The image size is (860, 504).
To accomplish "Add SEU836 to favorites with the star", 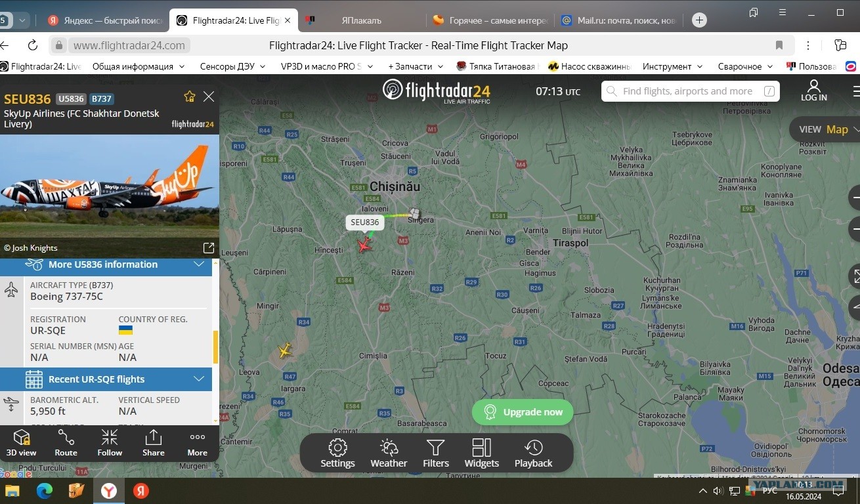I will pyautogui.click(x=190, y=97).
